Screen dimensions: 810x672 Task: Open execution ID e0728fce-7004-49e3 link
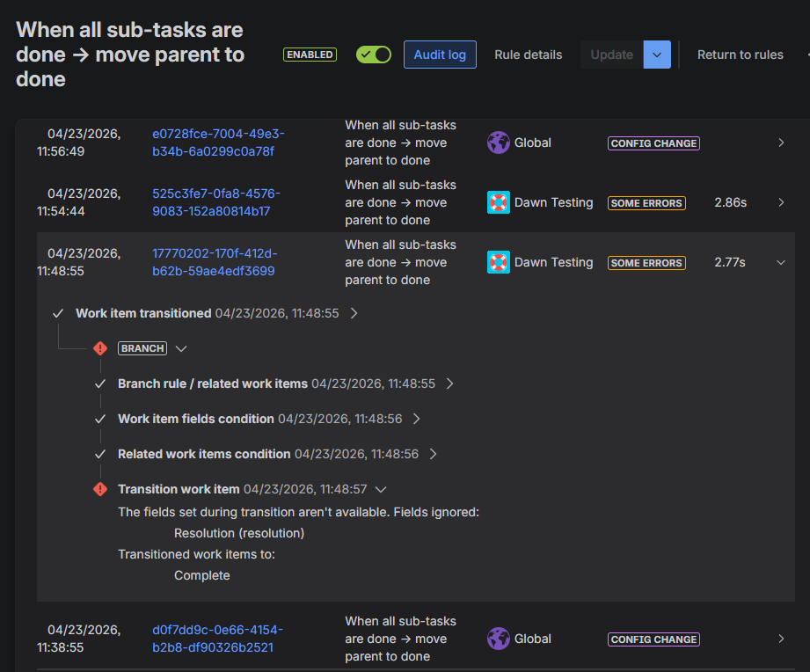[218, 142]
